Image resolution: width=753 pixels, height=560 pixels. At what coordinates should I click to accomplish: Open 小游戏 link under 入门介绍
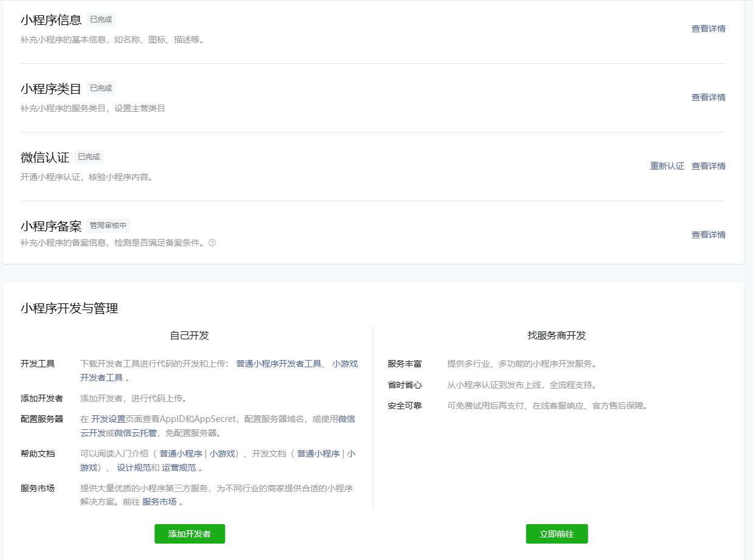[x=223, y=454]
